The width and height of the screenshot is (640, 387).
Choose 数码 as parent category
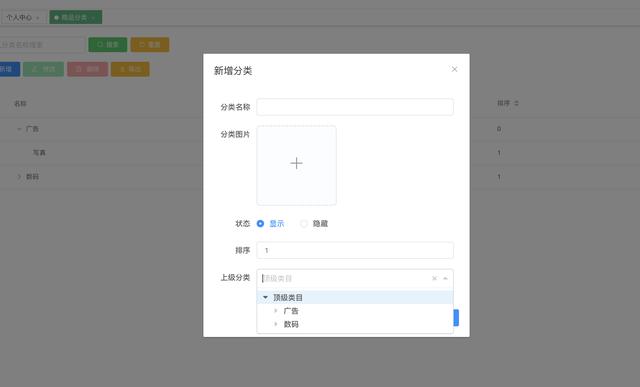(291, 325)
